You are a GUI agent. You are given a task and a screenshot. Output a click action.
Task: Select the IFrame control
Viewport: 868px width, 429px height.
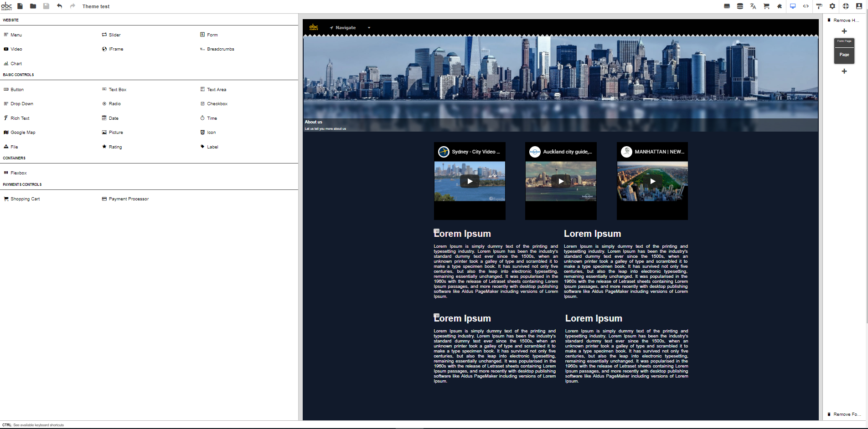point(113,49)
